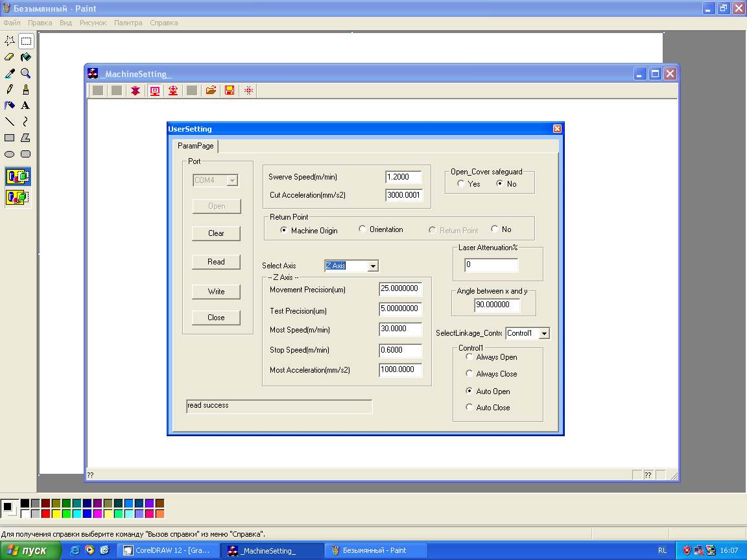The height and width of the screenshot is (560, 747).
Task: Click the Laser Attenuation input field
Action: pyautogui.click(x=491, y=265)
